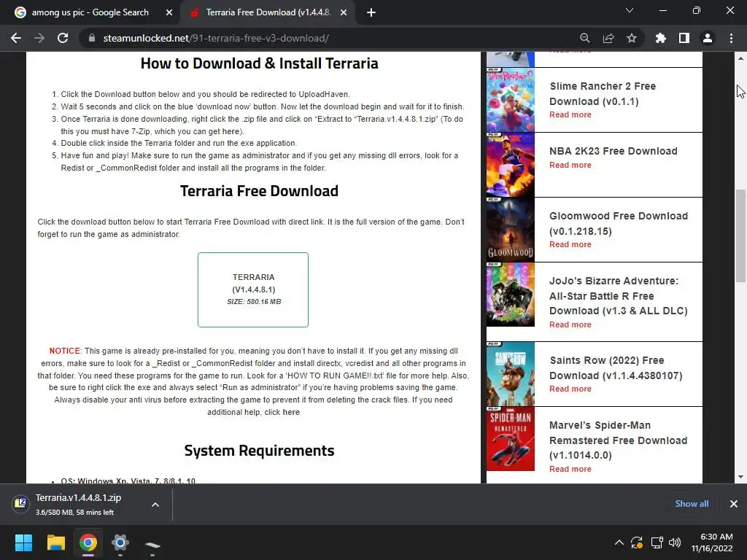Click Gloomwood Free Download title
Viewport: 747px width, 560px height.
[619, 223]
